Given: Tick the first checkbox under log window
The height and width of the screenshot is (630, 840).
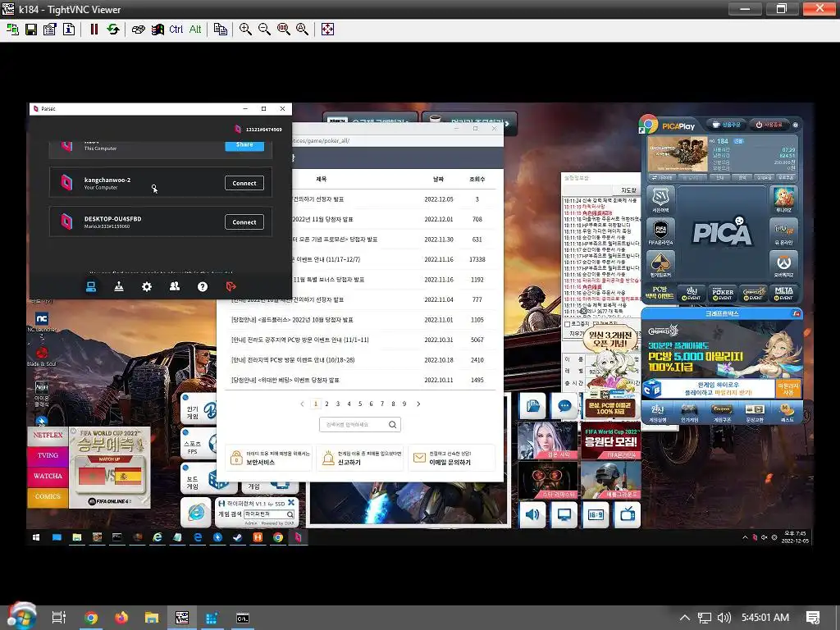Looking at the screenshot, I should [568, 324].
